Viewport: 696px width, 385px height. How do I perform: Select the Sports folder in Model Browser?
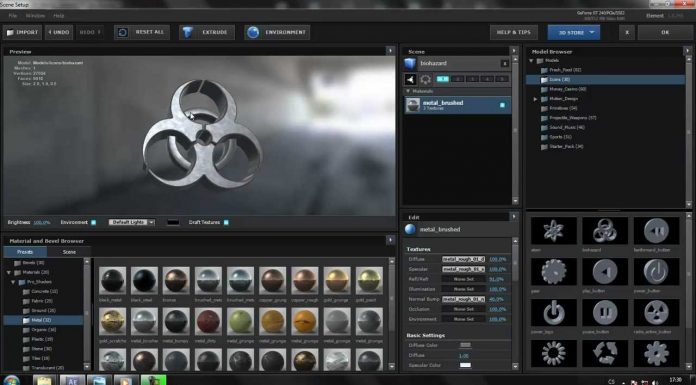coord(560,137)
